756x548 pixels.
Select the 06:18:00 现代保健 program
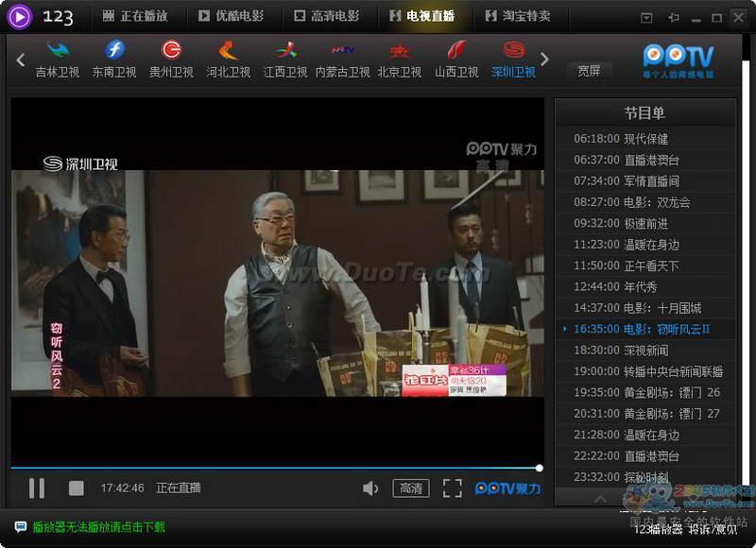point(645,139)
